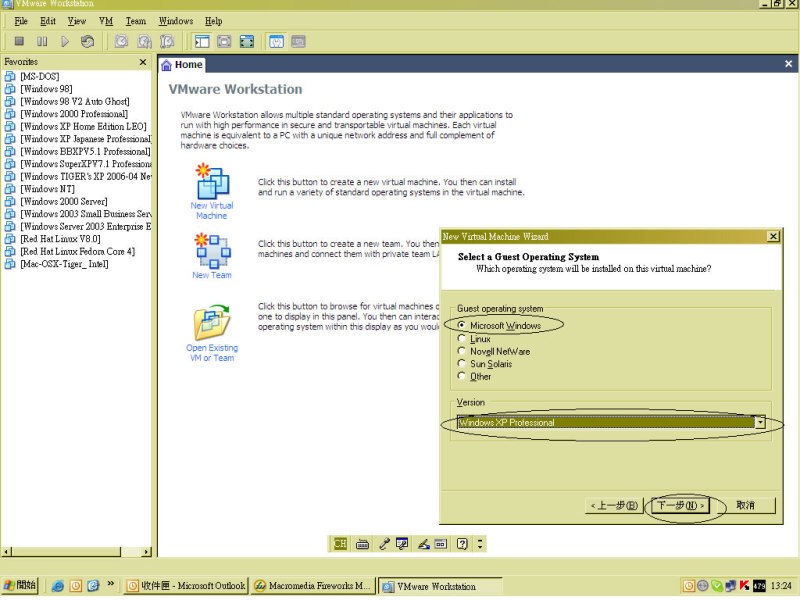Click the Summary view toolbar icon
The height and width of the screenshot is (600, 800).
pos(277,41)
